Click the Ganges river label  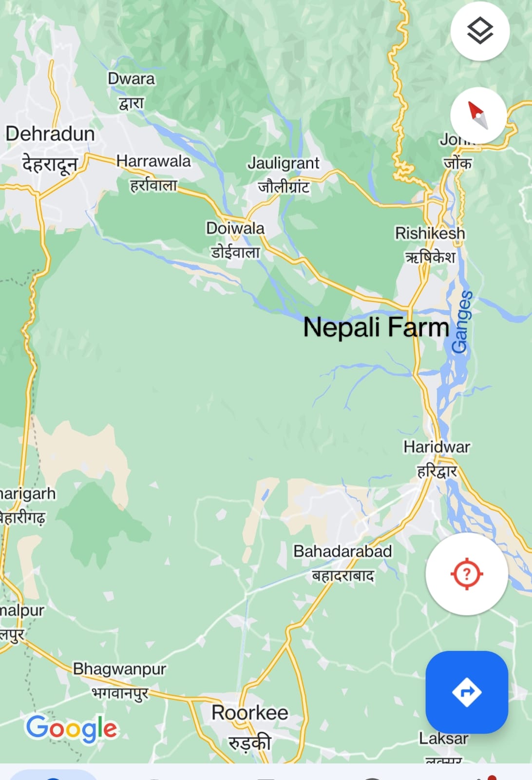coord(460,321)
